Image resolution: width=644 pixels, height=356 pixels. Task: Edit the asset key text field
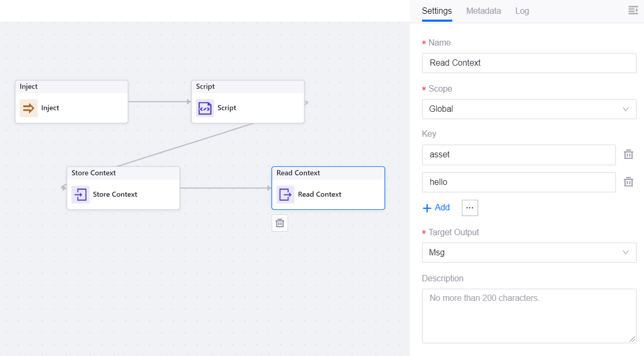click(x=518, y=155)
